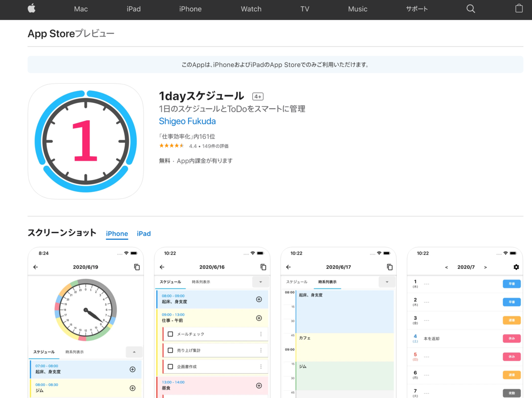This screenshot has width=532, height=398.
Task: Select 時系列表示 tab on 2020/6/16 screenshot
Action: coord(201,282)
